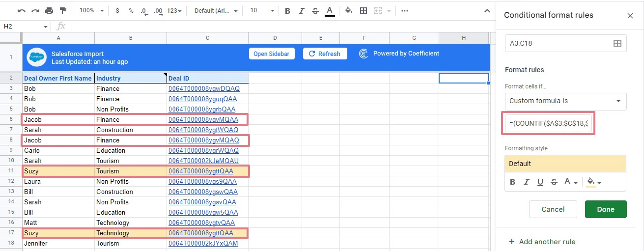Toggle bold in Formatting style panel
The height and width of the screenshot is (251, 644).
pos(513,182)
